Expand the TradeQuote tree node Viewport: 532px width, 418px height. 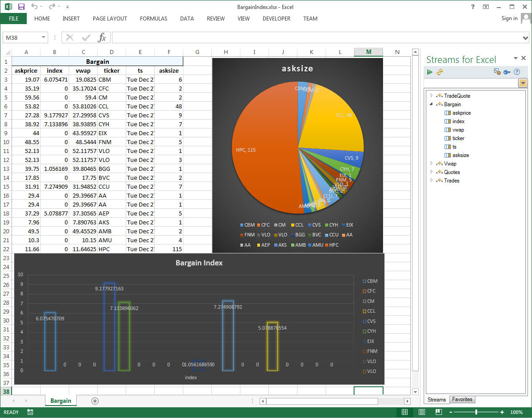pyautogui.click(x=431, y=95)
